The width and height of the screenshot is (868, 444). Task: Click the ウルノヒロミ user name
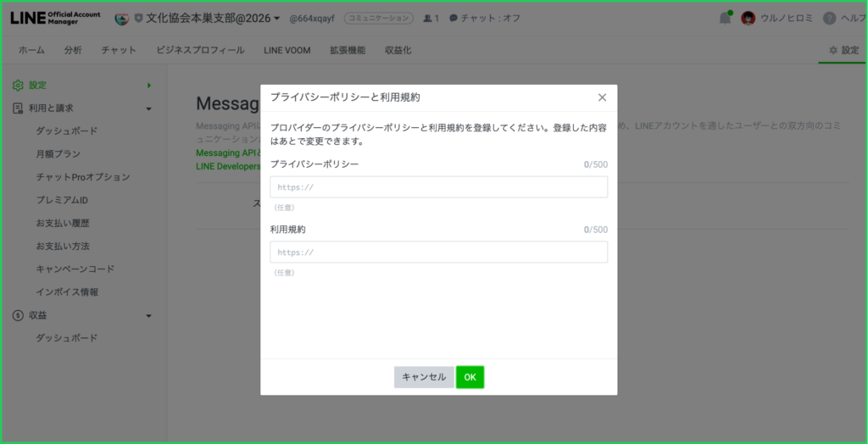(787, 19)
